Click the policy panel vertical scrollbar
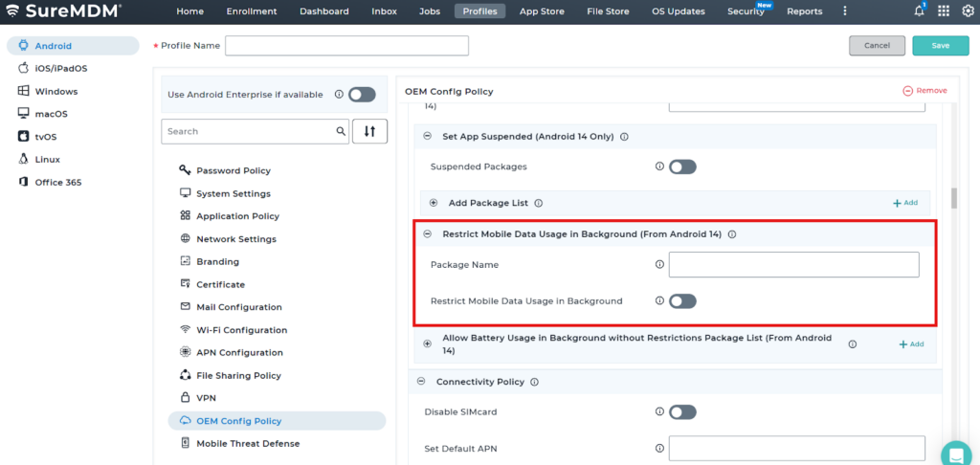This screenshot has height=465, width=980. point(953,198)
